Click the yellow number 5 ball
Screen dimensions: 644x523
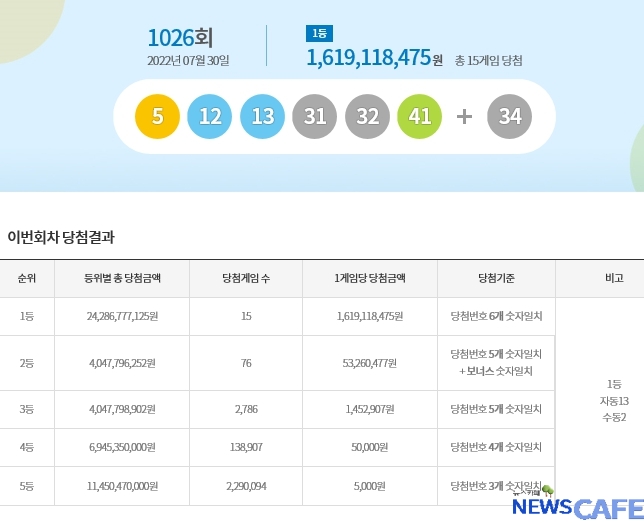pyautogui.click(x=158, y=117)
